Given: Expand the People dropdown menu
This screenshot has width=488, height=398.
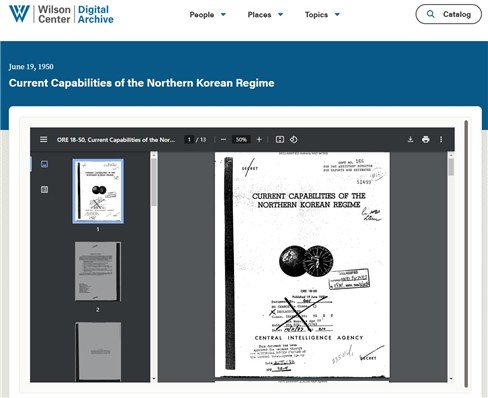Looking at the screenshot, I should [x=208, y=15].
